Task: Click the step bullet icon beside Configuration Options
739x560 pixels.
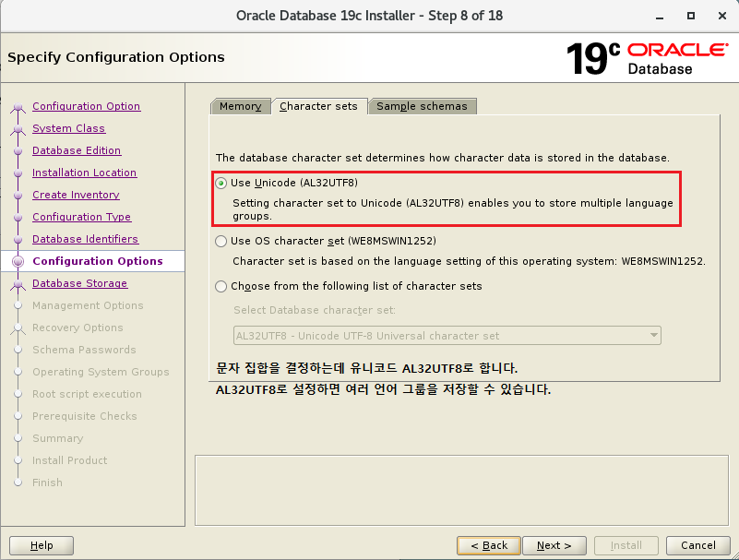Action: coord(18,261)
